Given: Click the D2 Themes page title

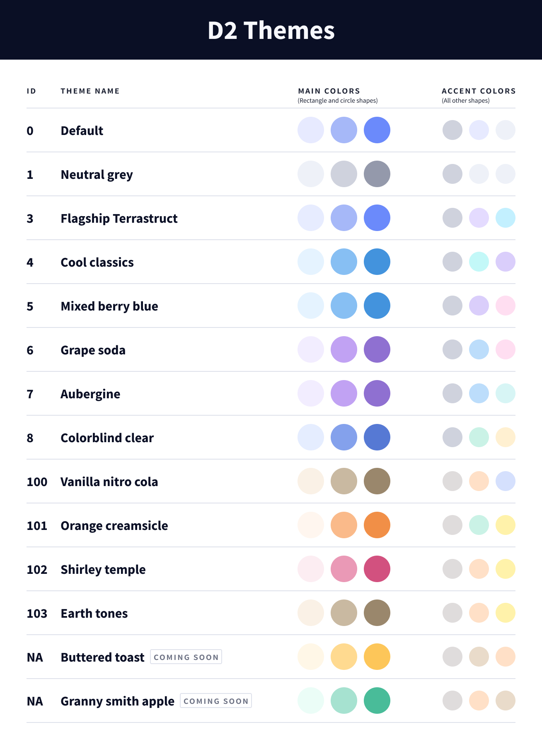Looking at the screenshot, I should (x=271, y=31).
